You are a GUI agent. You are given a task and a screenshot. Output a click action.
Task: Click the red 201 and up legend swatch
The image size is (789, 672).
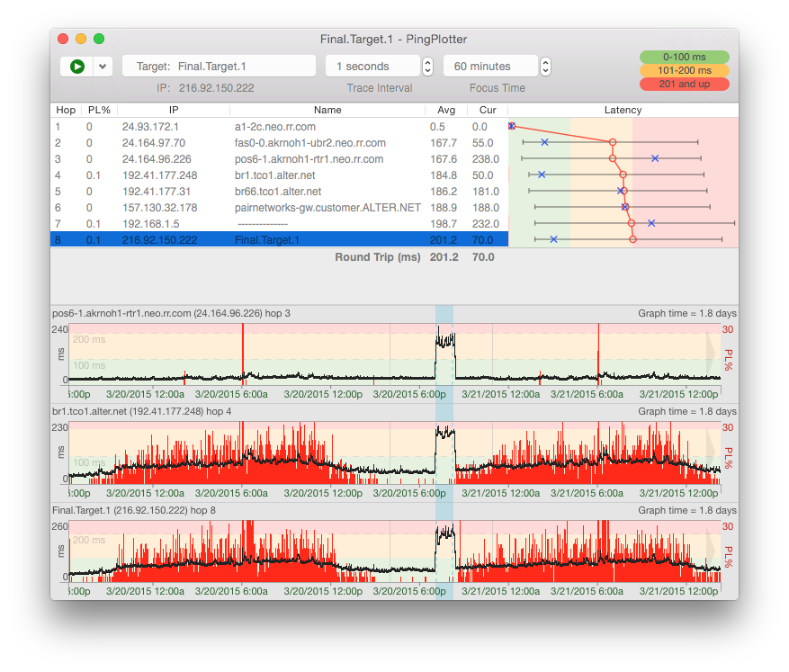pos(684,84)
